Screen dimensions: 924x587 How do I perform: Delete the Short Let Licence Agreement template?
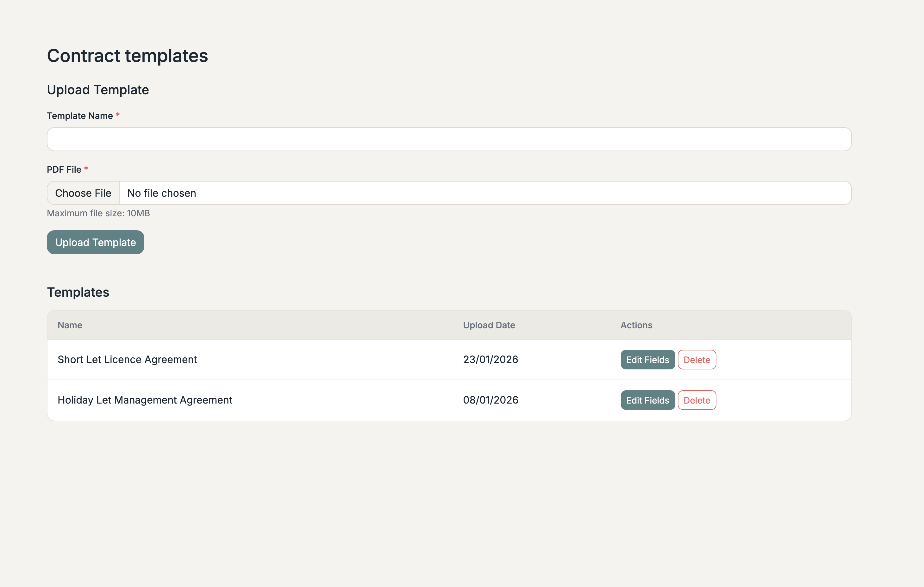point(697,360)
